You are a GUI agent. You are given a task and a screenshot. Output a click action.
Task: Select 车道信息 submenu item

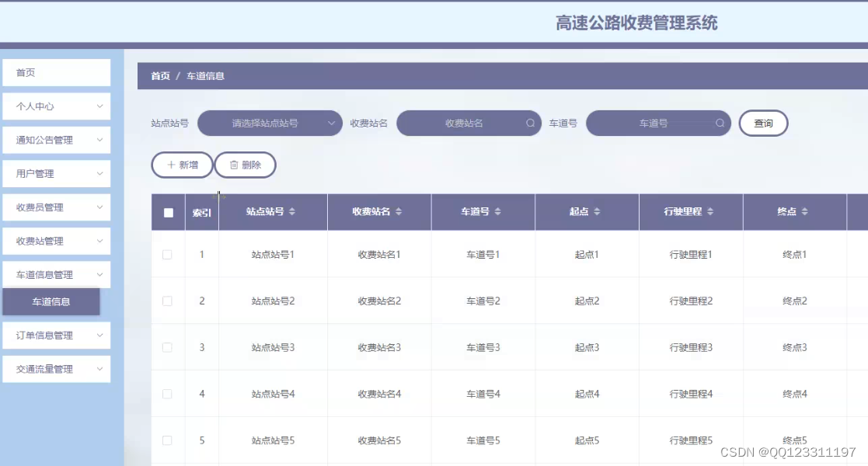click(51, 301)
